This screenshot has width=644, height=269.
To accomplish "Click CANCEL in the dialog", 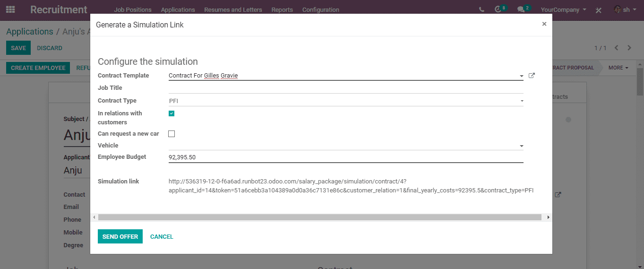I will pos(162,236).
